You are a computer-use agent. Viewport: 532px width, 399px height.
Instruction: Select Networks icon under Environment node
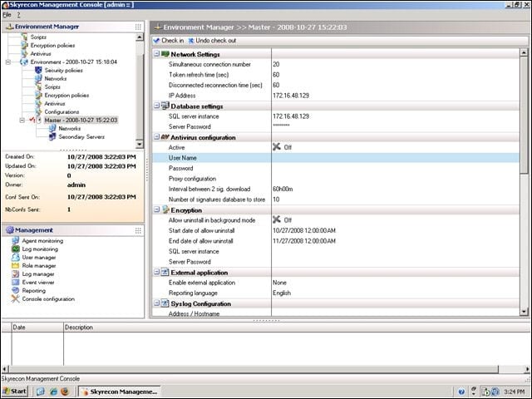(x=38, y=79)
